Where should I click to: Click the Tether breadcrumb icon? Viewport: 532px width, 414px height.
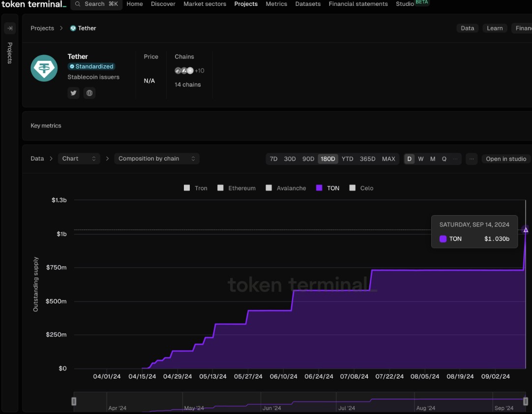point(73,28)
